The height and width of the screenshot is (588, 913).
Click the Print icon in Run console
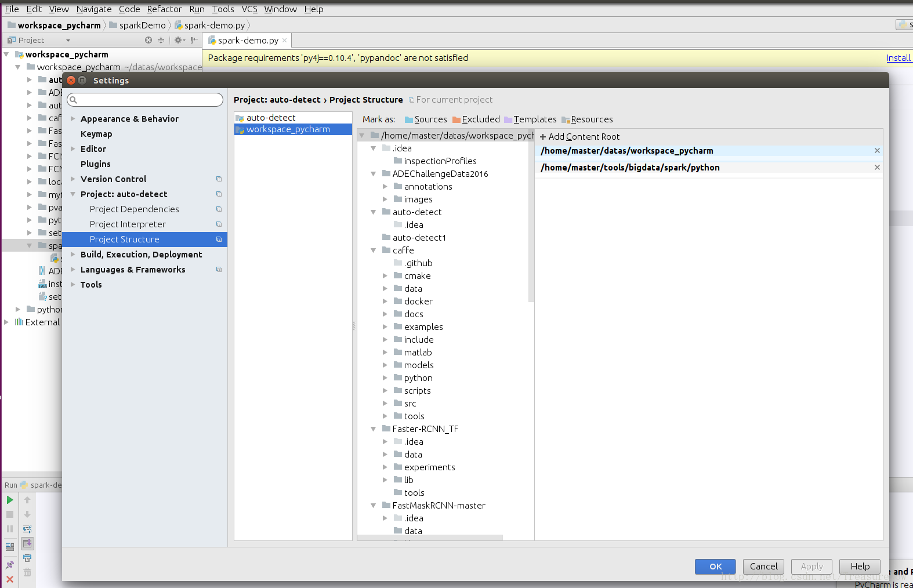click(x=27, y=558)
